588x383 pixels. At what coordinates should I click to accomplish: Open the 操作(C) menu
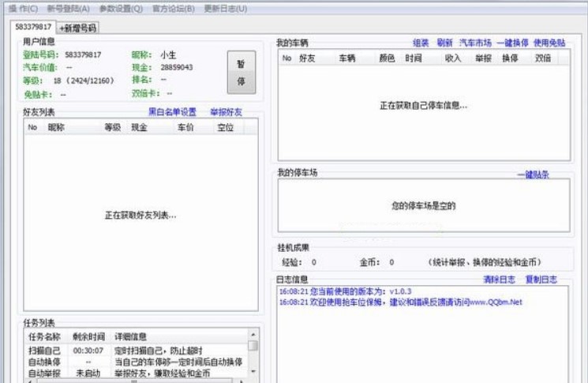tap(23, 9)
